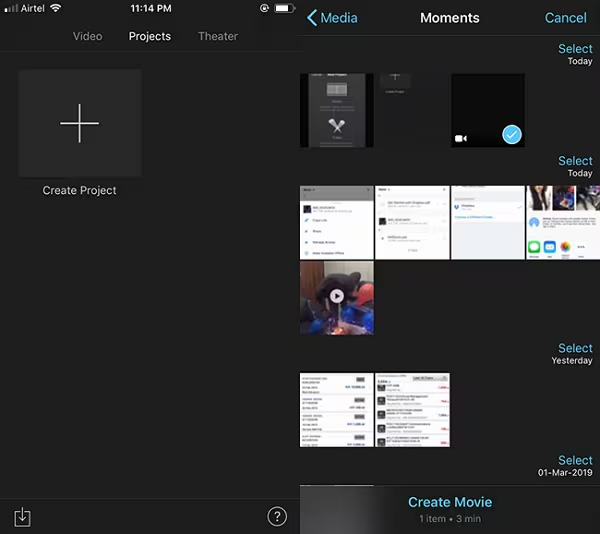Tap the battery status icon
Viewport: 600px width, 534px height.
tap(285, 8)
